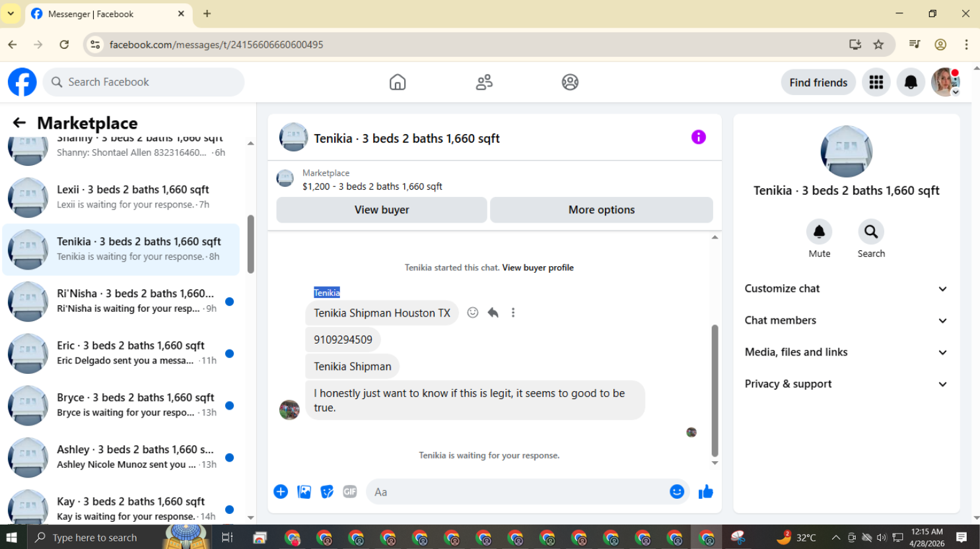
Task: Open the Windows Start menu
Action: coord(11,537)
